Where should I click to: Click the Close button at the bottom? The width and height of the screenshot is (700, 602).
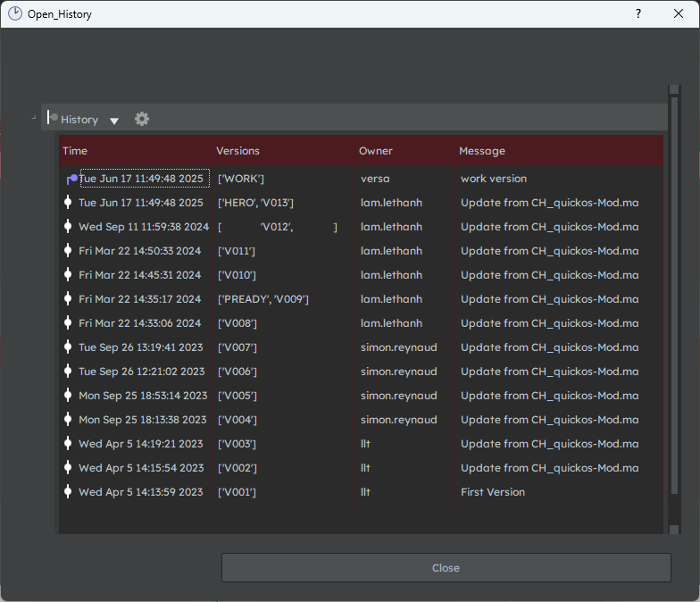coord(446,568)
